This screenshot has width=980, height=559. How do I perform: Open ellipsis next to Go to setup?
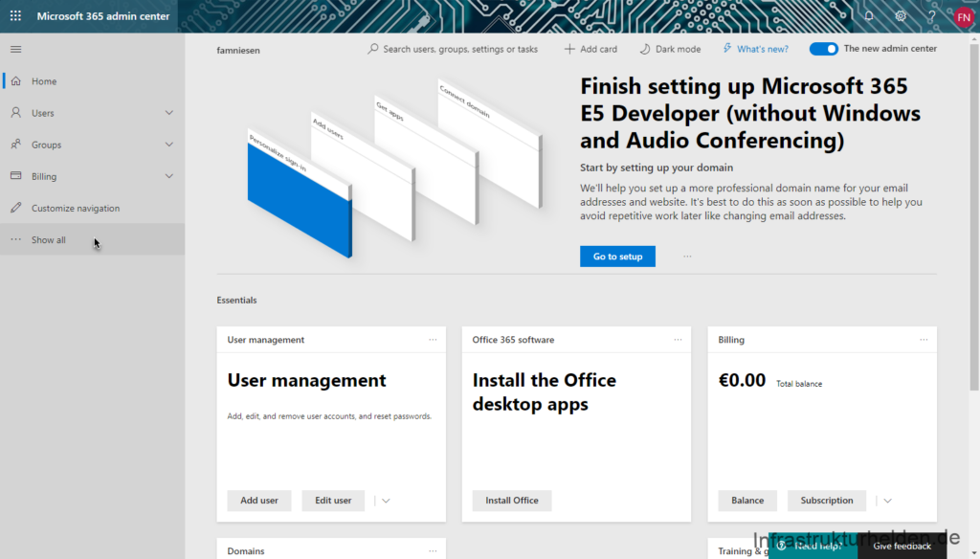687,257
